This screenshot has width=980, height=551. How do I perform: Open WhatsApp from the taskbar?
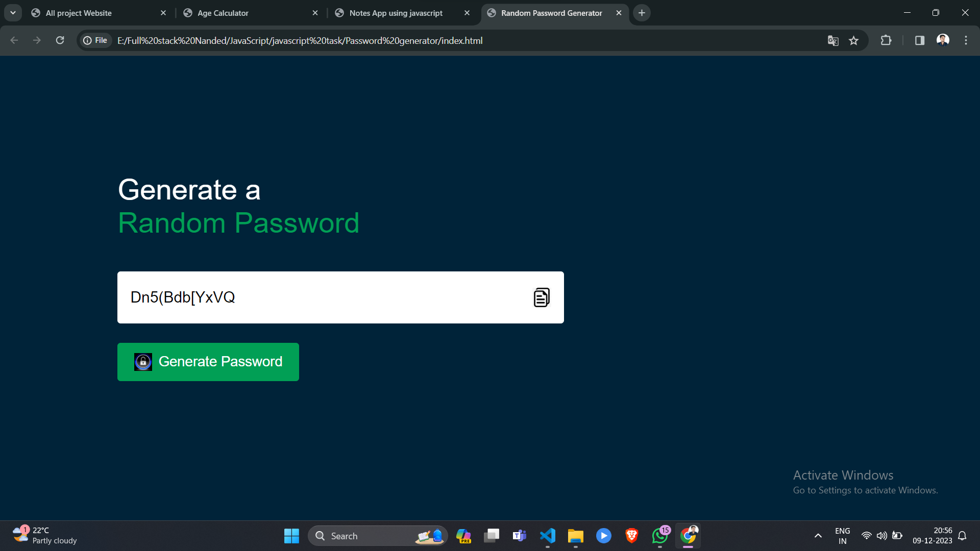pyautogui.click(x=659, y=536)
